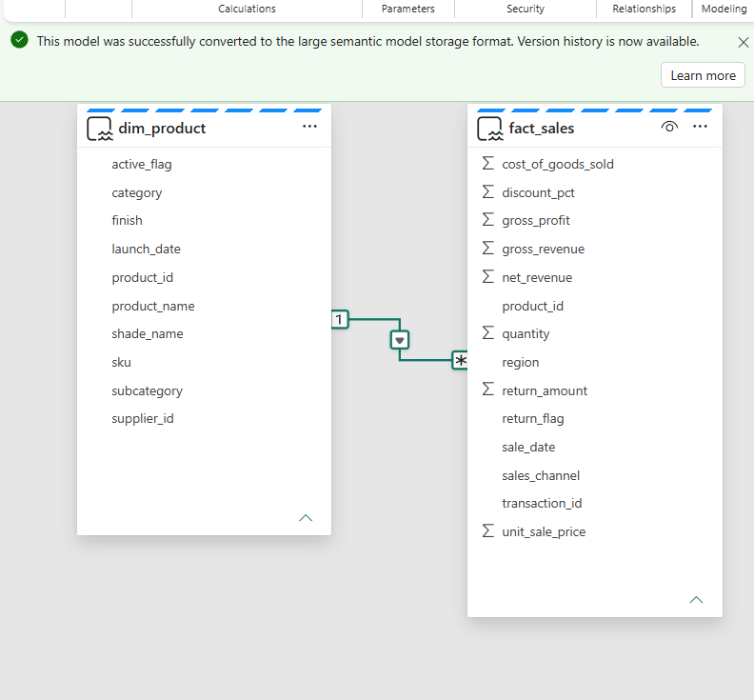The height and width of the screenshot is (700, 754).
Task: Click sigma icon beside quantity
Action: pyautogui.click(x=488, y=332)
